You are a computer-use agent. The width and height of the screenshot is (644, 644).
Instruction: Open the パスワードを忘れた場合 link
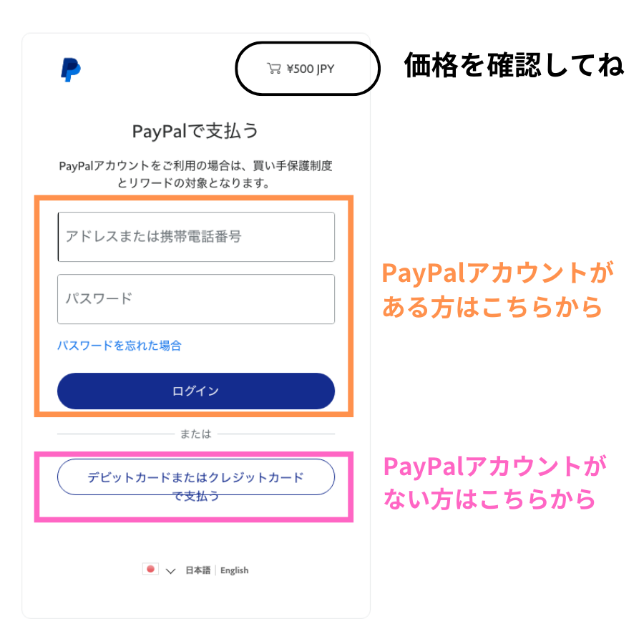tap(119, 346)
